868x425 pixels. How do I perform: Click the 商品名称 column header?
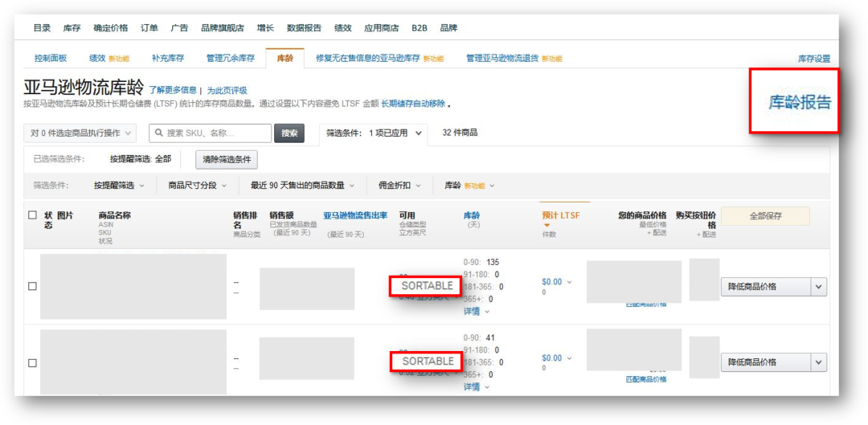pos(115,215)
